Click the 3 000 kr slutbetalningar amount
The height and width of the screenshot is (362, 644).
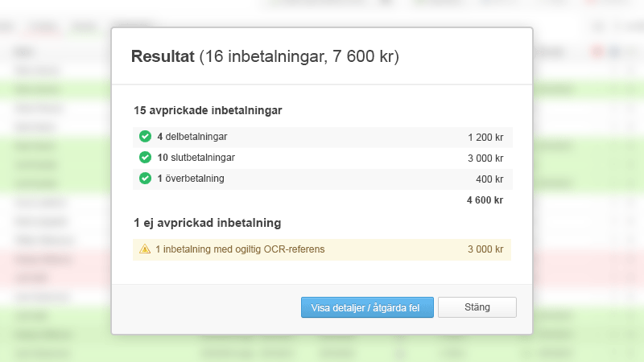pos(485,158)
